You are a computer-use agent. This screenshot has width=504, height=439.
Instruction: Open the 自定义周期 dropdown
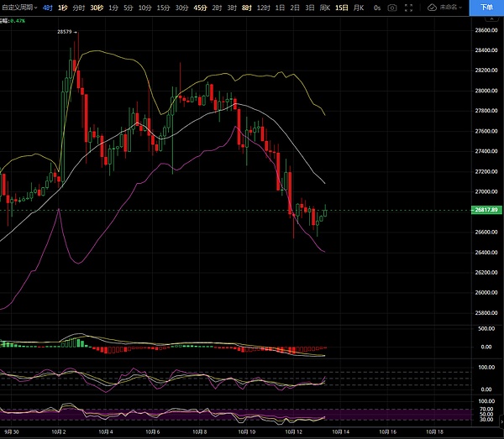click(x=18, y=7)
